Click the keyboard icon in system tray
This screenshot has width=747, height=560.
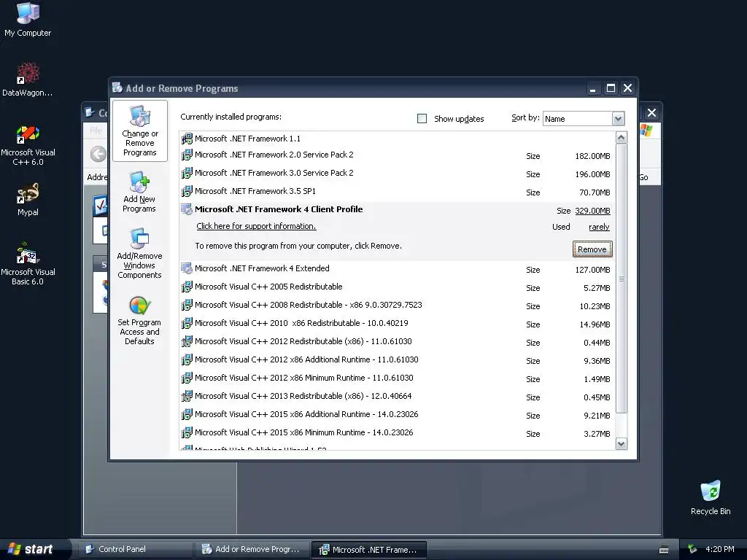[x=664, y=550]
